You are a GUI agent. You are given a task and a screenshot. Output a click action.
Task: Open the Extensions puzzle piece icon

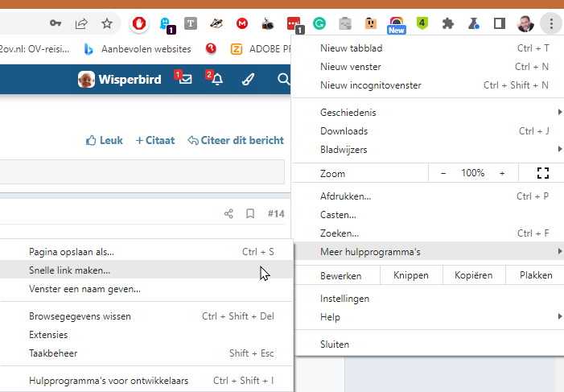(x=448, y=23)
